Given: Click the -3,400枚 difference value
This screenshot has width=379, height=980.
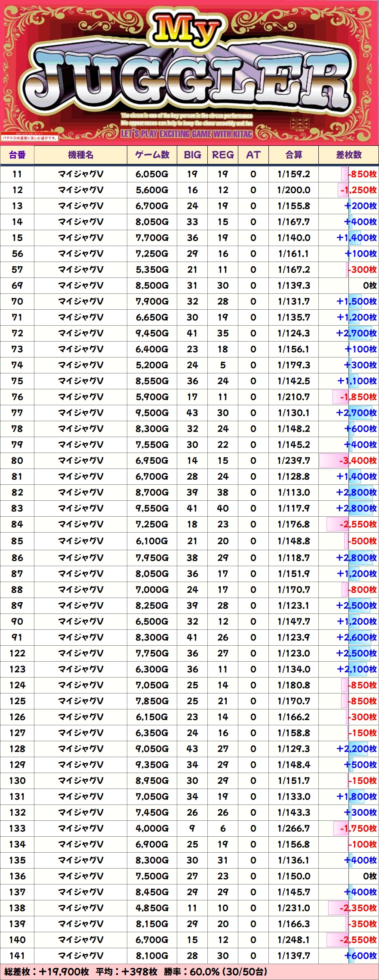Looking at the screenshot, I should tap(358, 461).
